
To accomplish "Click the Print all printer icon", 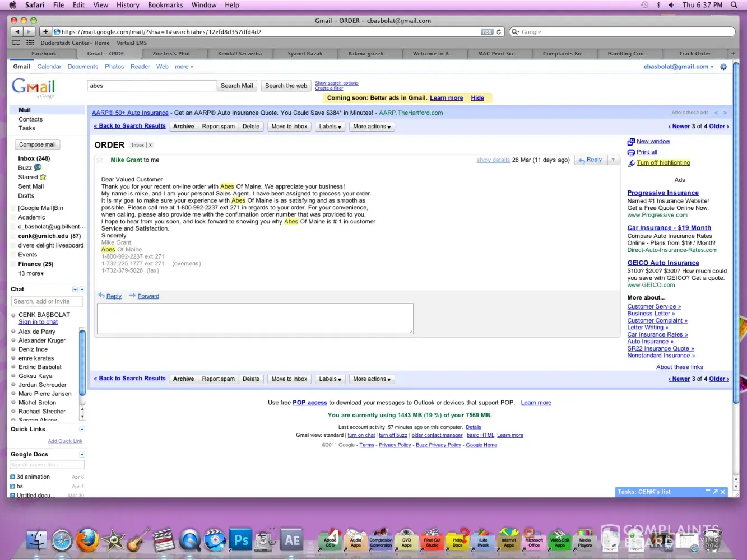I will tap(631, 152).
